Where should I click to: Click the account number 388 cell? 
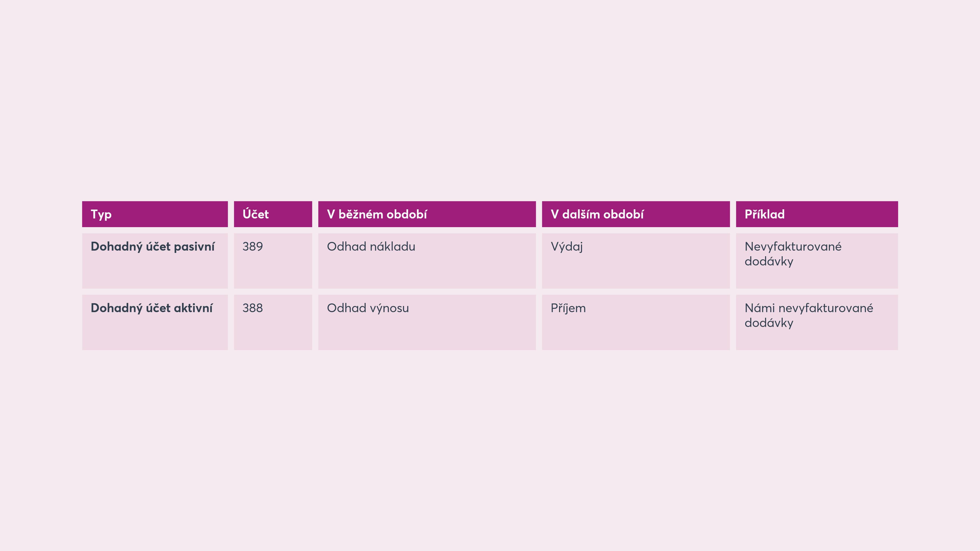point(273,322)
